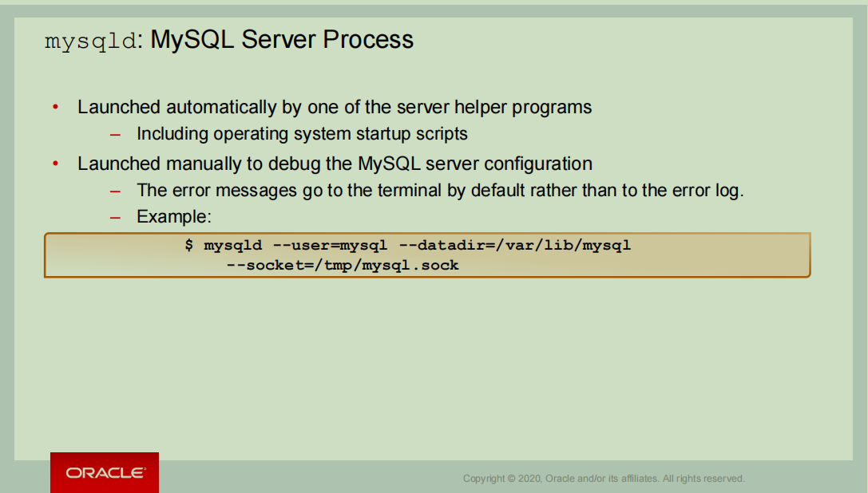The width and height of the screenshot is (868, 493).
Task: Click the red Oracle logo
Action: tap(105, 472)
